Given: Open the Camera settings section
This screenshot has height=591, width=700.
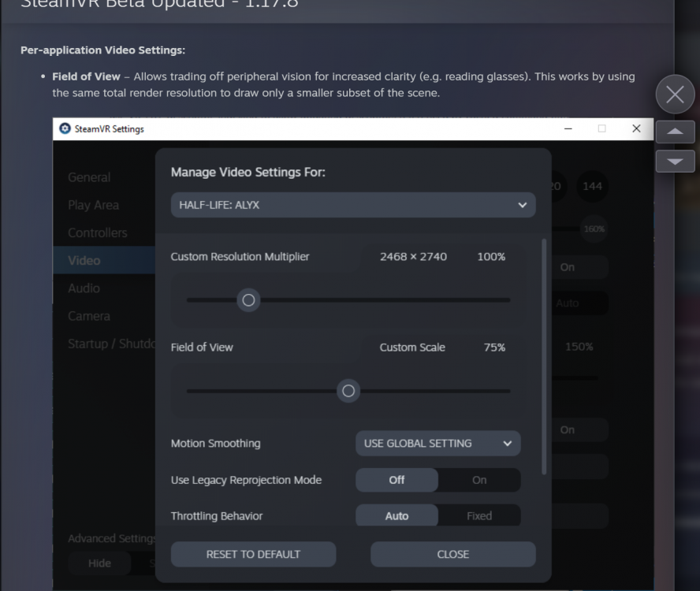Looking at the screenshot, I should click(89, 315).
